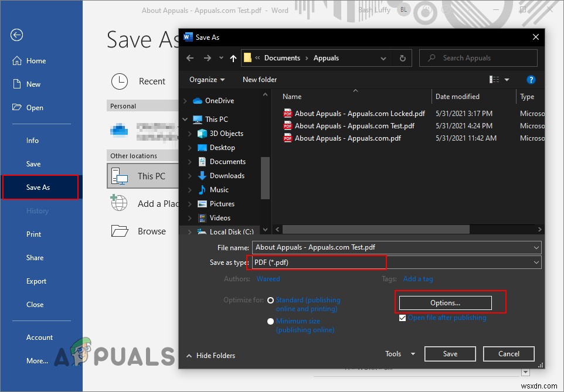Go up one folder level with up arrow
This screenshot has height=392, width=564.
[x=233, y=58]
